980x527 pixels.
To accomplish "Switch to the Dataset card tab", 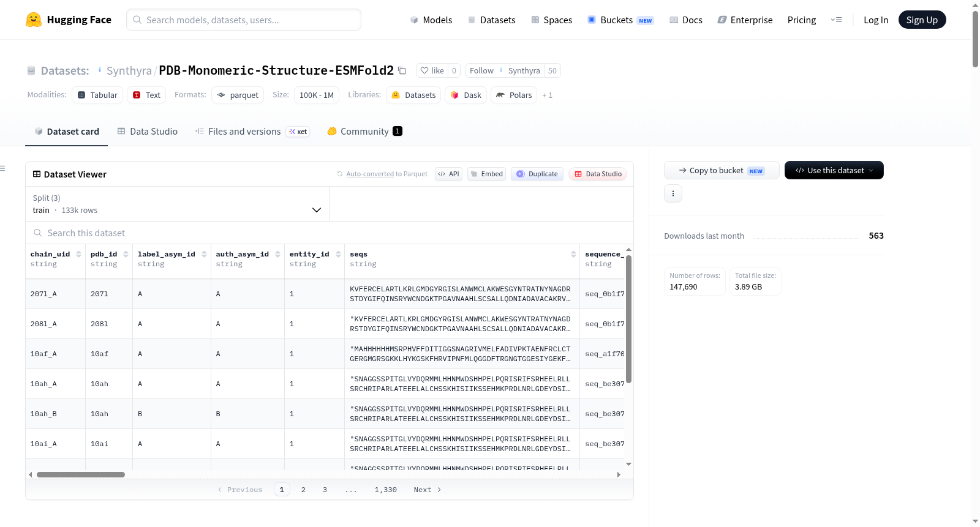I will click(66, 131).
